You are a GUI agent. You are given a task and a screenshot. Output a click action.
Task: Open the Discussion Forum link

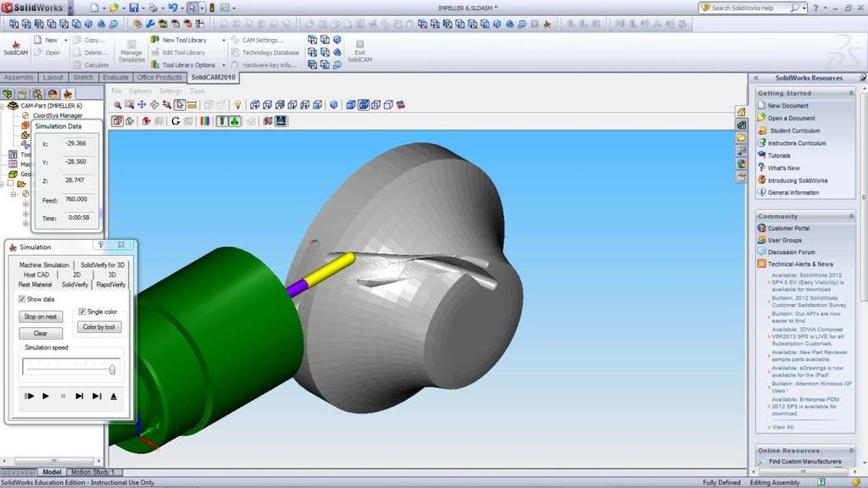[x=791, y=252]
